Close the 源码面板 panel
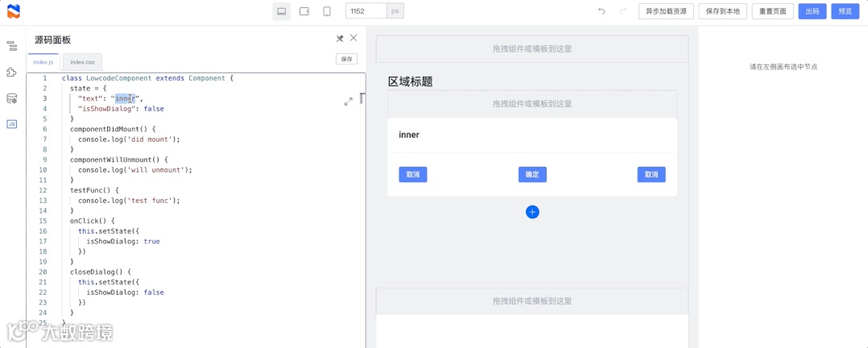The height and width of the screenshot is (348, 868). pos(353,38)
